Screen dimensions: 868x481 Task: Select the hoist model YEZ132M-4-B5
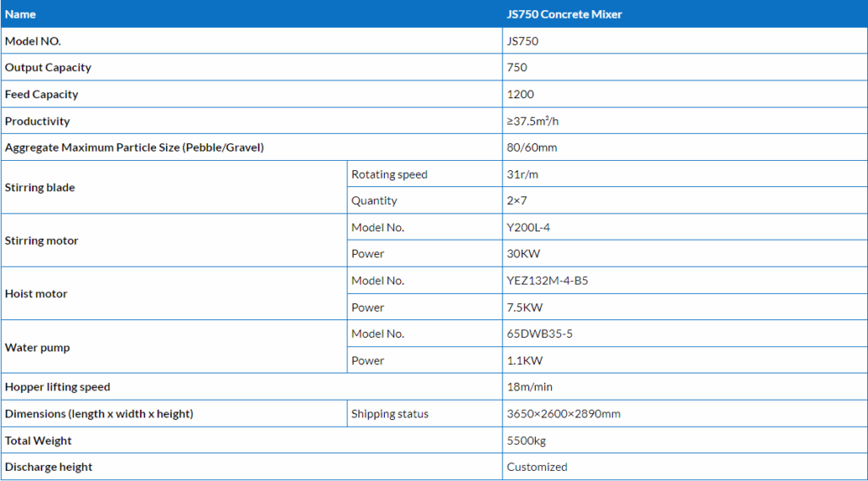[547, 280]
